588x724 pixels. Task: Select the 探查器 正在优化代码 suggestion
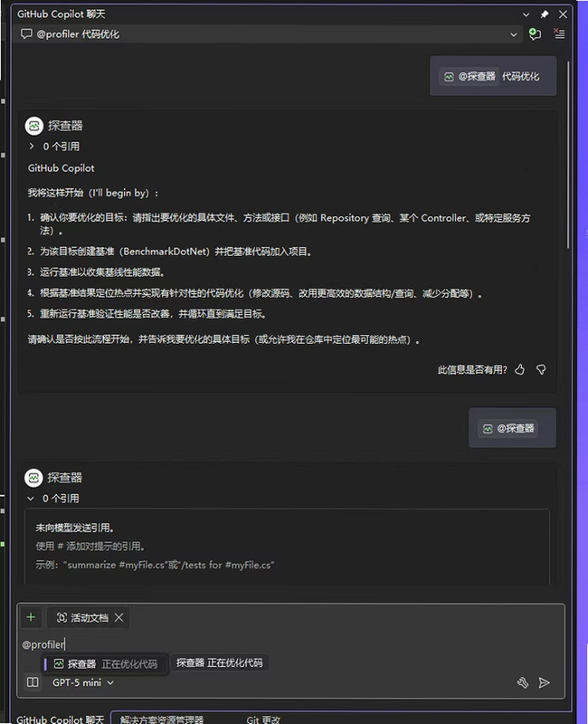point(105,664)
